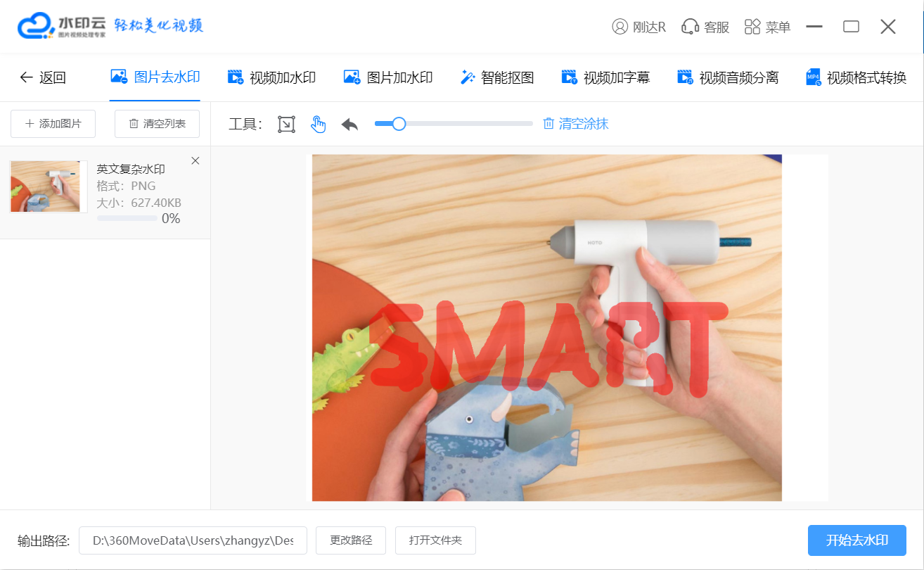924x570 pixels.
Task: Open the 视频格式转换 tab
Action: [856, 77]
